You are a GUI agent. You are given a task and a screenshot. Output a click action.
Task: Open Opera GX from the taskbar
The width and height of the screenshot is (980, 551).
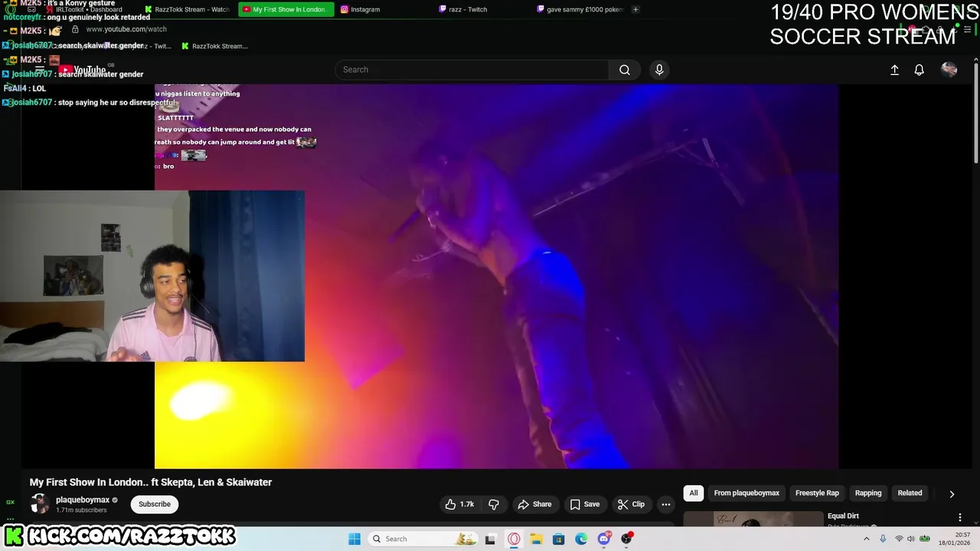pos(514,539)
